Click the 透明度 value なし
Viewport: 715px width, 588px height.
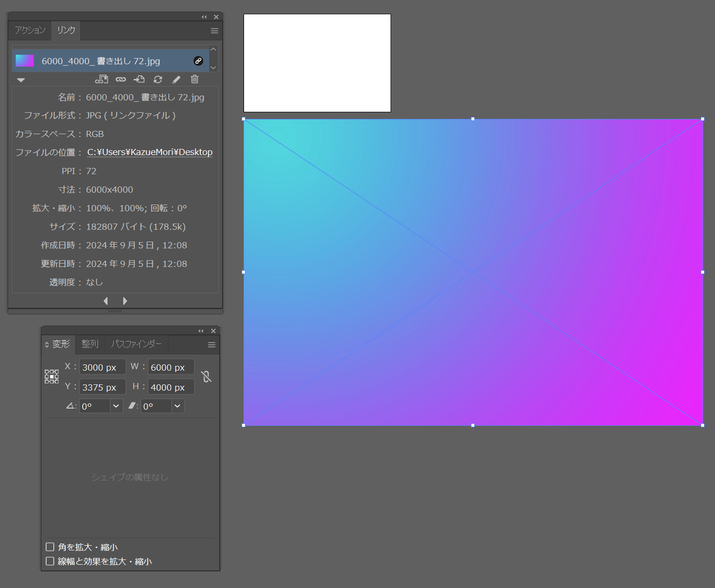pyautogui.click(x=94, y=283)
